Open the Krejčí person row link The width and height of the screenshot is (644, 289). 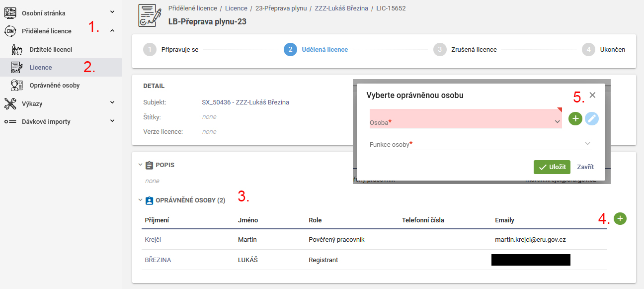(153, 239)
